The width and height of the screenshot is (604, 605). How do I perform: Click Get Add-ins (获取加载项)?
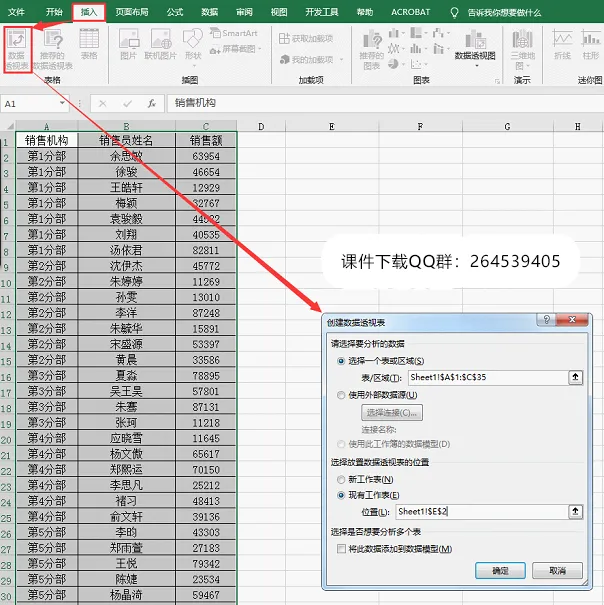306,38
